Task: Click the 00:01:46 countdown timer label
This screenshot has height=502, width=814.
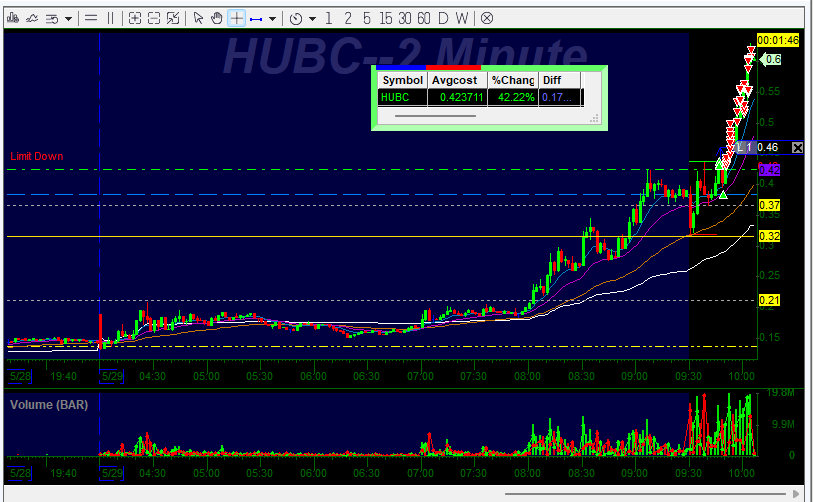Action: (x=778, y=40)
